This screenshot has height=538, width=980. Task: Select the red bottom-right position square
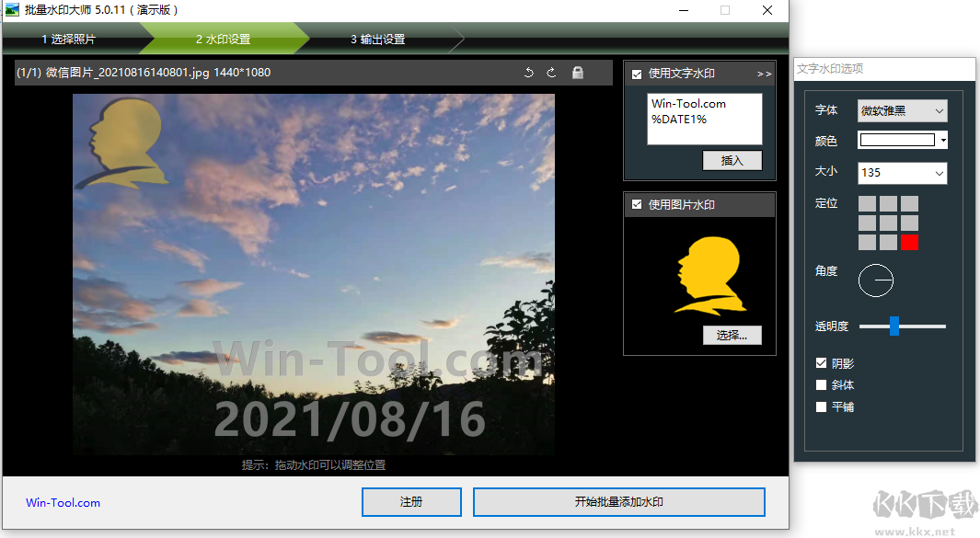(x=909, y=242)
